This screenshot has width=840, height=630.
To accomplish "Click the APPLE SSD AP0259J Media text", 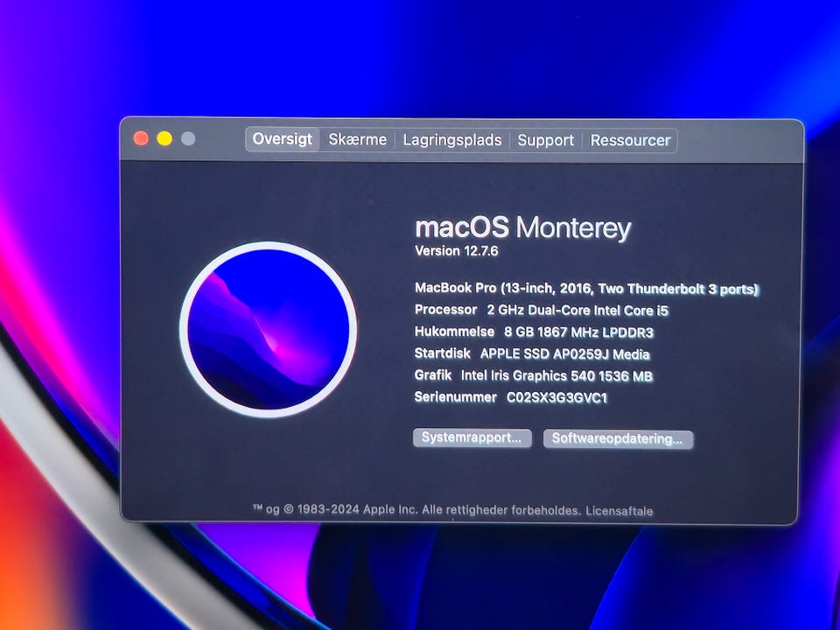I will pos(564,354).
